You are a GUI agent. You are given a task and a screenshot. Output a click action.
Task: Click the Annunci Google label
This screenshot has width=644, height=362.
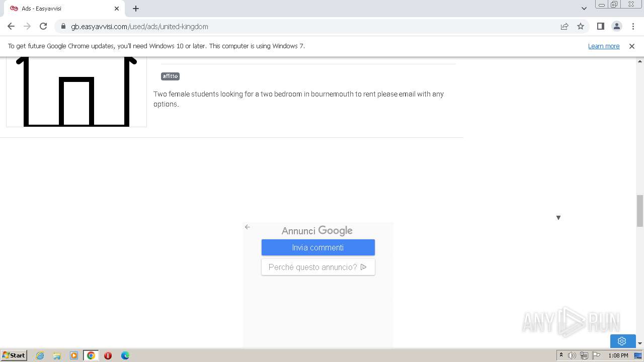pos(317,231)
